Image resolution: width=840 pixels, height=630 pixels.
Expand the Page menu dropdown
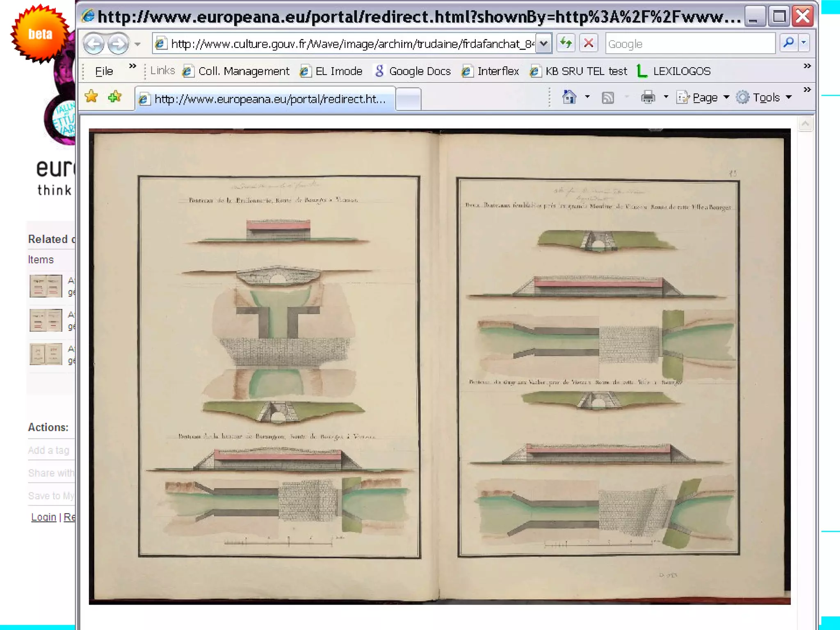(x=726, y=98)
